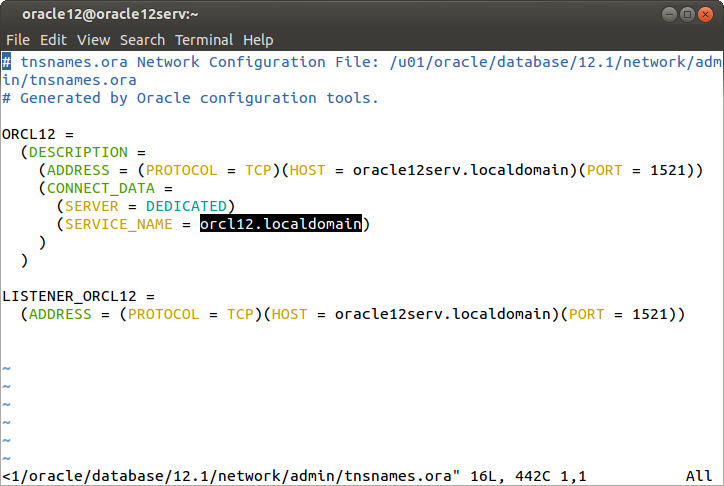Screen dimensions: 724x486
Task: Click the DESCRIPTION keyword
Action: point(78,152)
